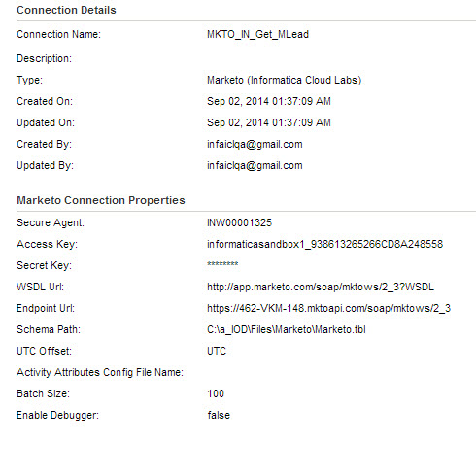Open the WSDL Url marketo link

coord(321,287)
